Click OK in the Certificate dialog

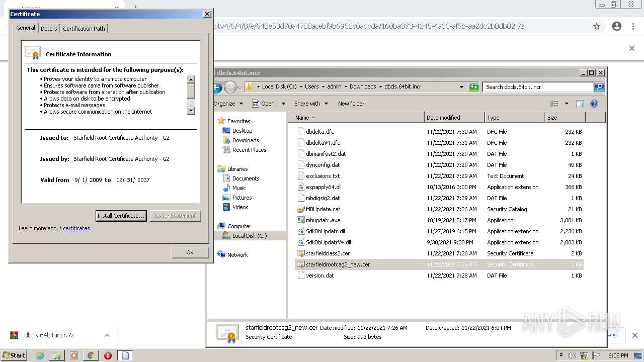190,252
